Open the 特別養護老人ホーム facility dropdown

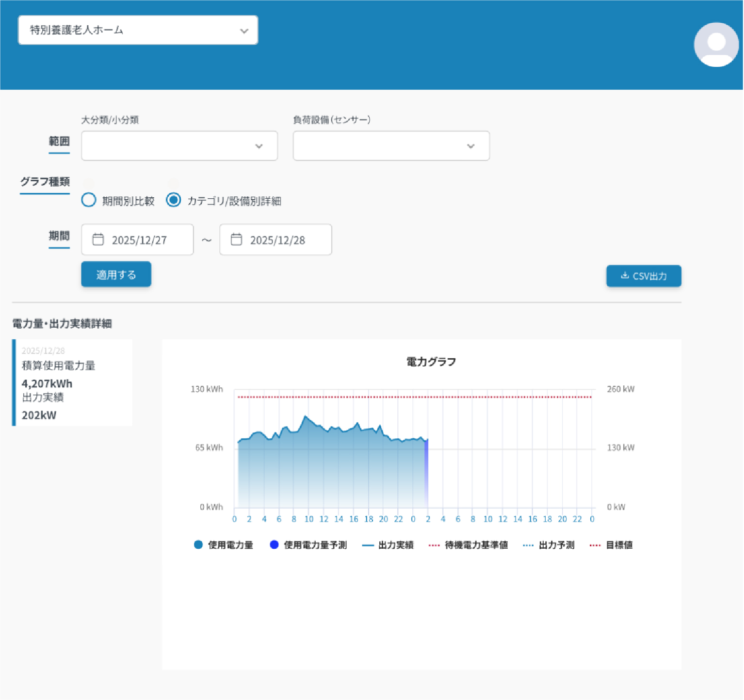coord(138,30)
